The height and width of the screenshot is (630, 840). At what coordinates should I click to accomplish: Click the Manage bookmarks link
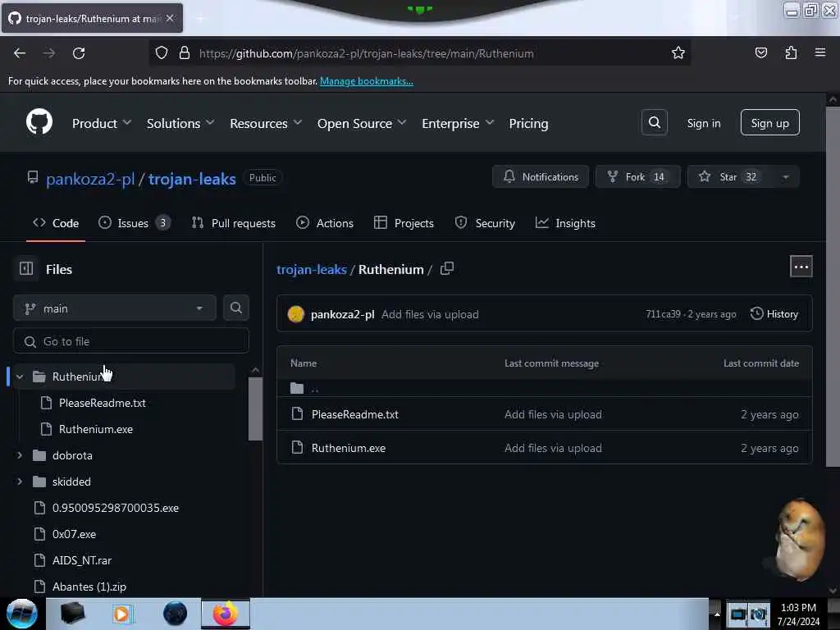367,81
